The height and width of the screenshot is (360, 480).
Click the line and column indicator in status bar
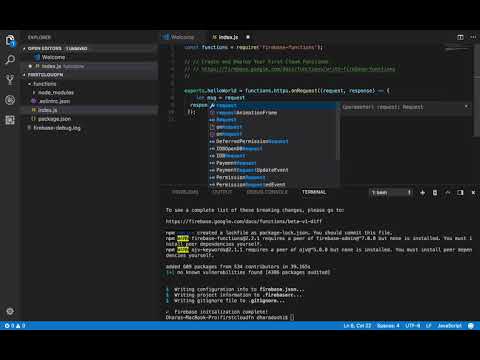(x=357, y=326)
